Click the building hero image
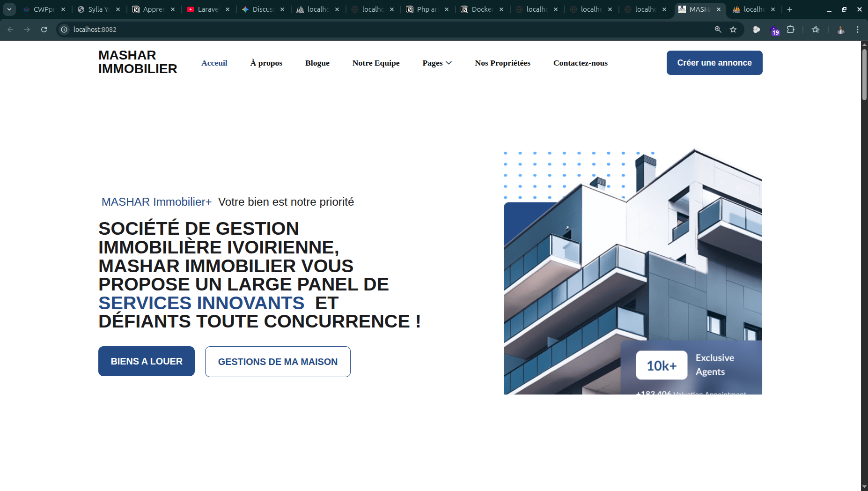 coord(633,272)
